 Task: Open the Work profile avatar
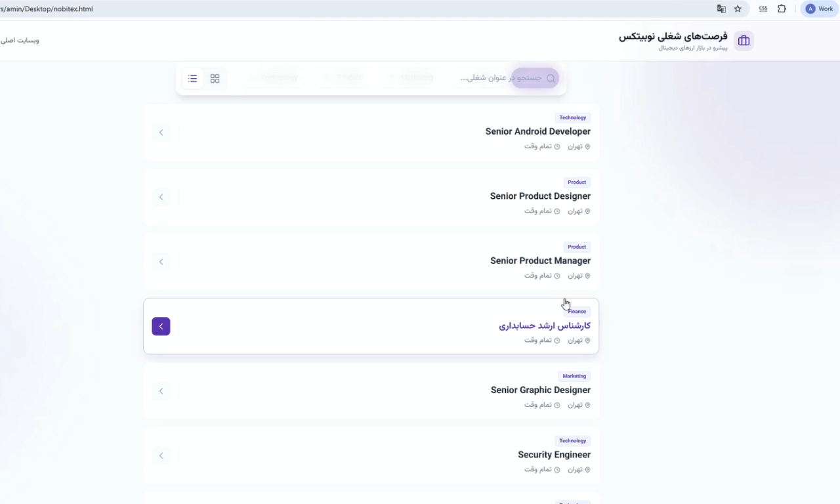819,9
